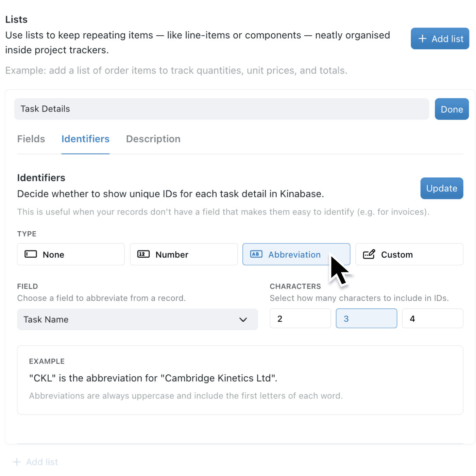Viewport: 476px width, 476px height.
Task: Click the blue Add list button
Action: coord(440,38)
